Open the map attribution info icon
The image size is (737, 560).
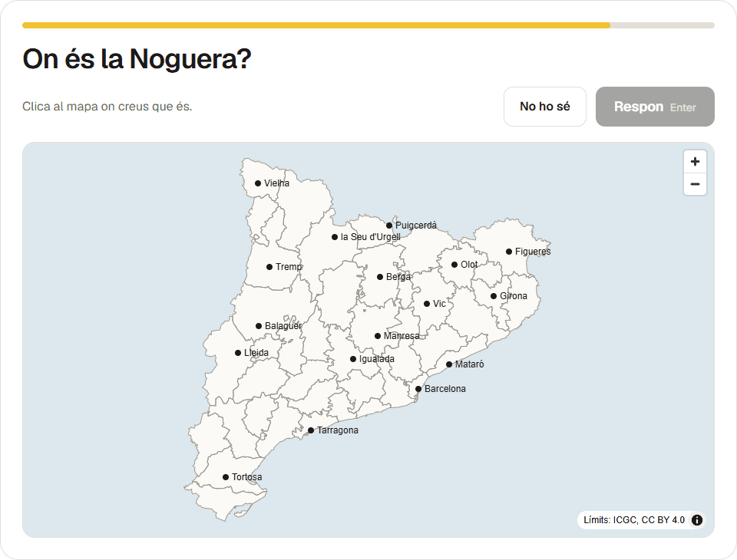coord(696,520)
